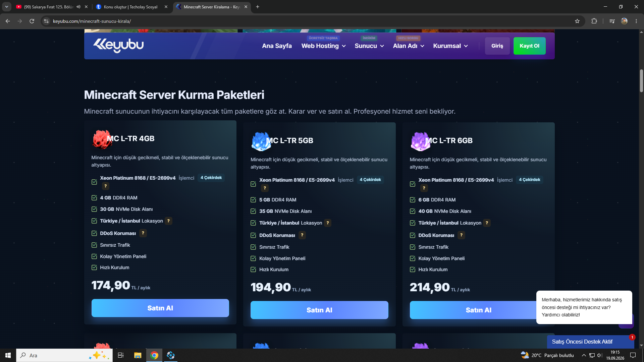Switch to Sakarya Fırat YouTube tab
Screen dimensions: 644x362
49,7
